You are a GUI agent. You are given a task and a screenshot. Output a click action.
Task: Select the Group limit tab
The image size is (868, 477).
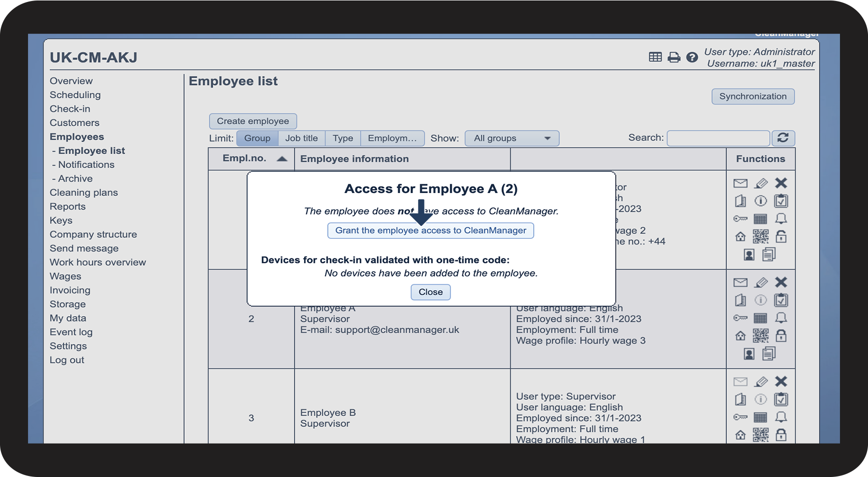pos(257,139)
